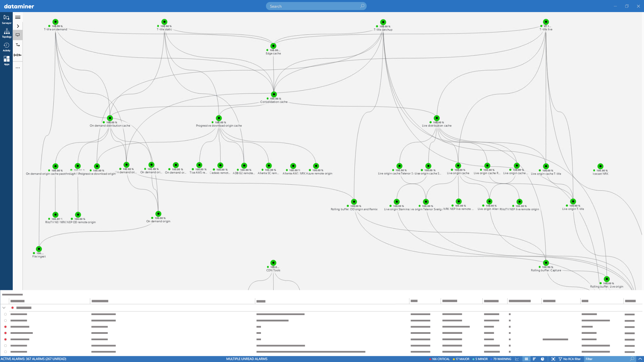Select the Live origin T-We node
The height and width of the screenshot is (362, 644).
point(573,201)
